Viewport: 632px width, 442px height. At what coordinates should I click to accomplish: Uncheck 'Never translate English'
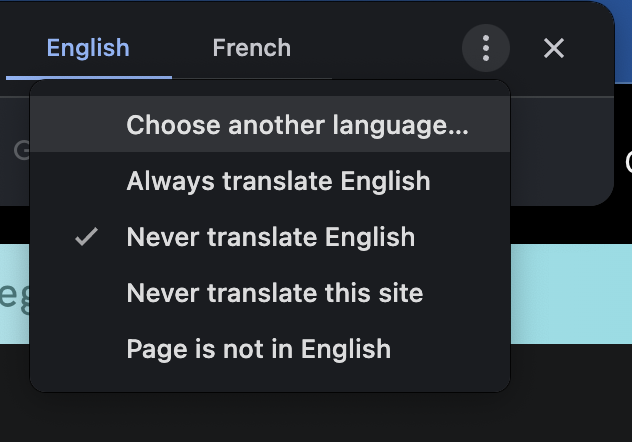click(270, 237)
